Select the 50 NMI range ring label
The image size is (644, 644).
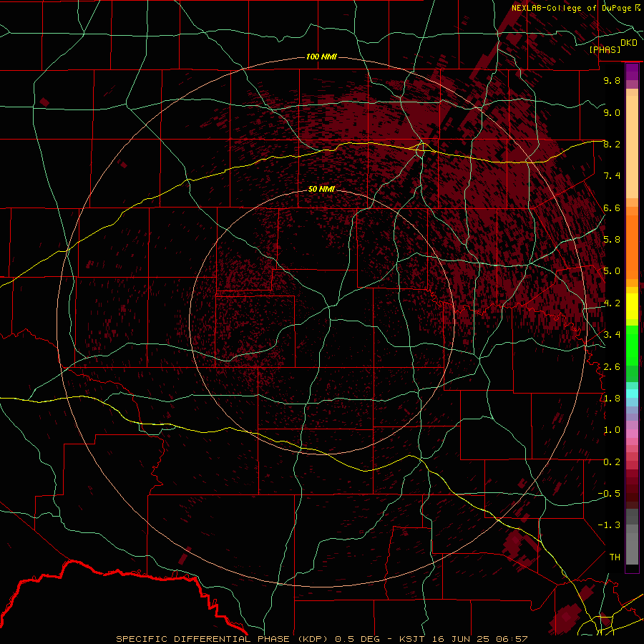(x=321, y=189)
